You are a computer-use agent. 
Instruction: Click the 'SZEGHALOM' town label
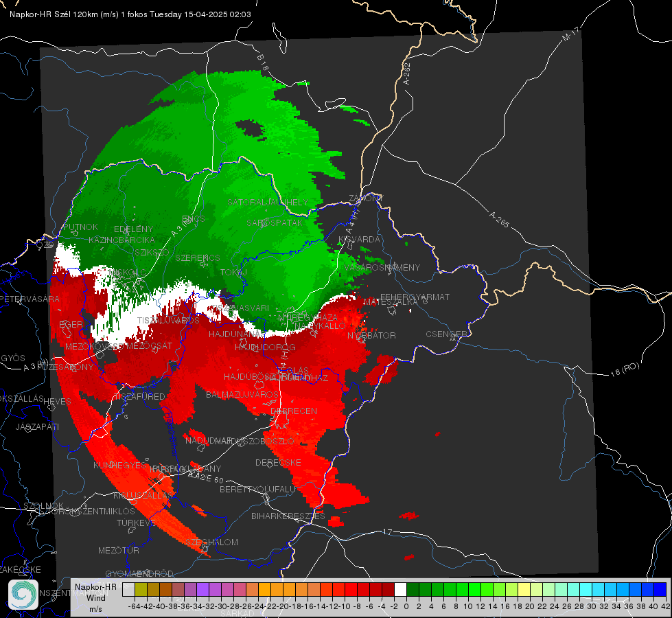tap(211, 542)
